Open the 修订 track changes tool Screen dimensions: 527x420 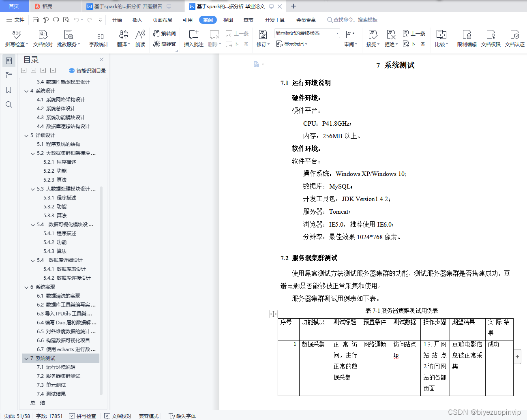click(263, 39)
